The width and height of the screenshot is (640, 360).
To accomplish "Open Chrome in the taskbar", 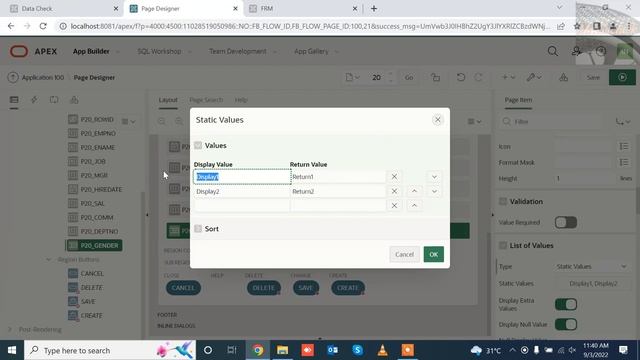I will pyautogui.click(x=258, y=350).
